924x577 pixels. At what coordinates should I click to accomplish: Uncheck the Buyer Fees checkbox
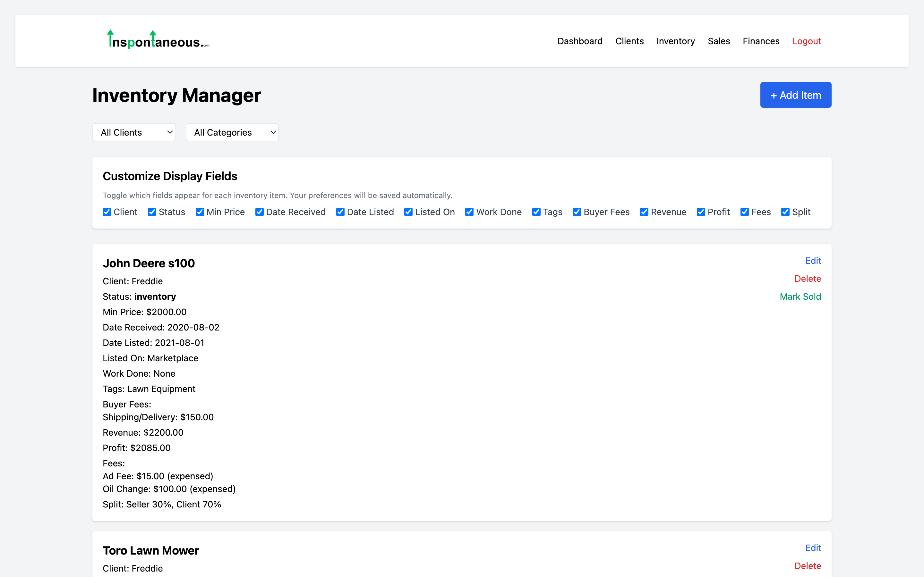577,212
